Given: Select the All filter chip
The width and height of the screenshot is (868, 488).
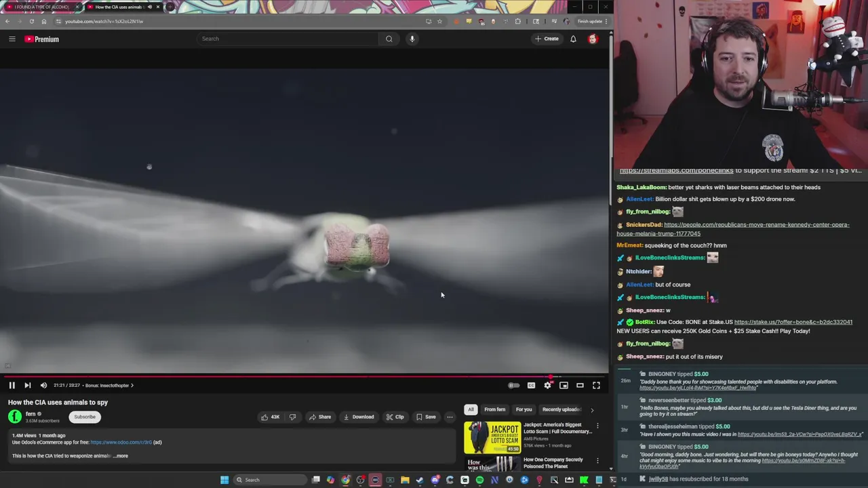Looking at the screenshot, I should click(x=471, y=409).
